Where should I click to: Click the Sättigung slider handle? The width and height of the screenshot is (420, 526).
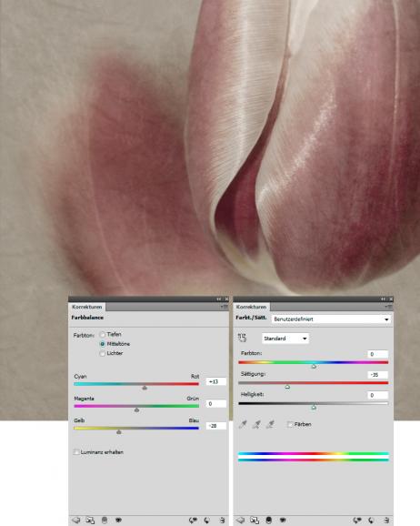[287, 387]
